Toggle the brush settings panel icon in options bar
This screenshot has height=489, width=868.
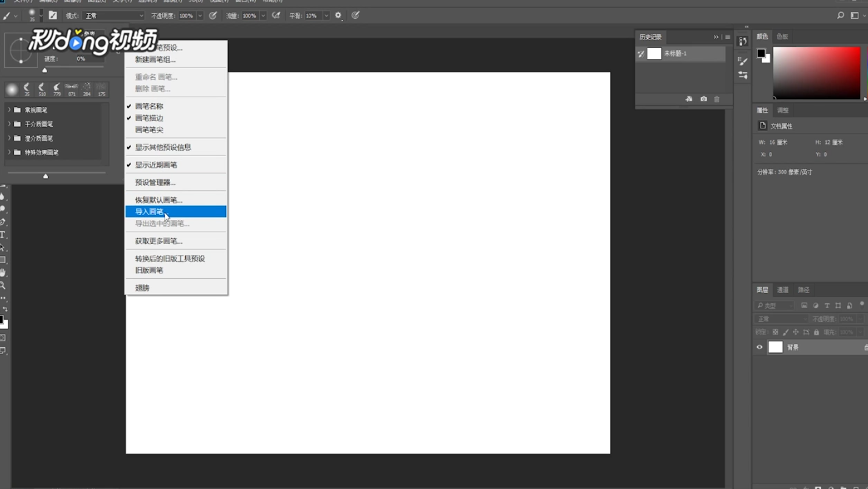click(x=53, y=15)
